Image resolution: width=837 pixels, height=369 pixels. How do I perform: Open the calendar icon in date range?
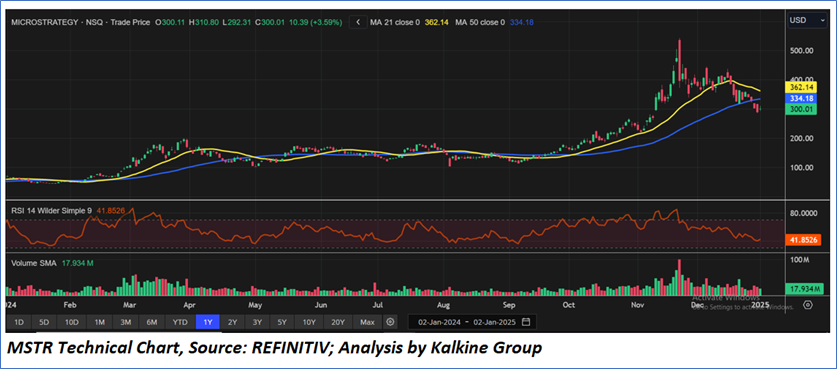[x=526, y=322]
